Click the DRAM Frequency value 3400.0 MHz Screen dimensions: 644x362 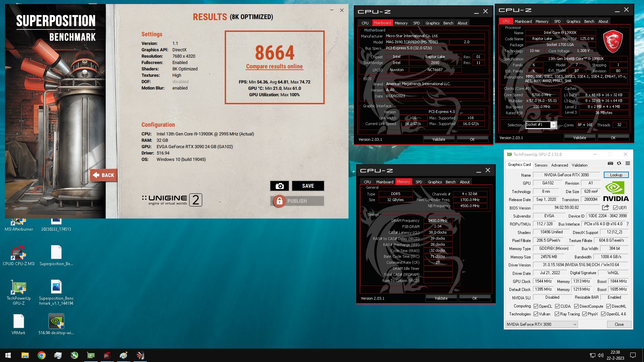437,221
